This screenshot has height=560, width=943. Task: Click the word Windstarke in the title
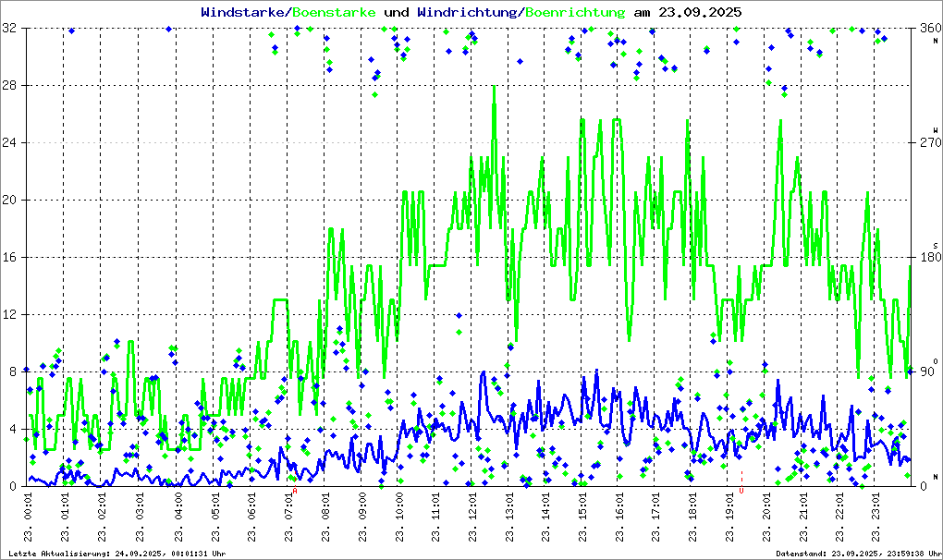(243, 12)
